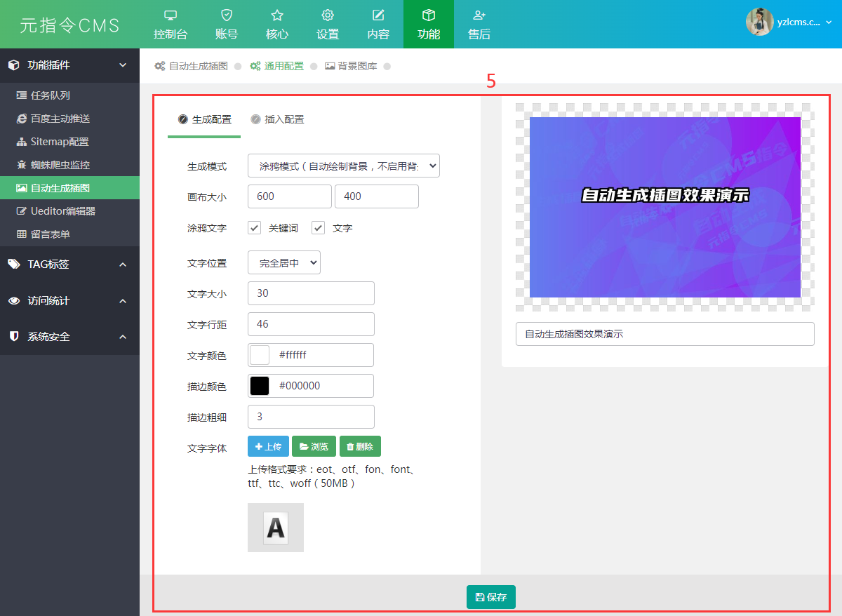This screenshot has width=842, height=616.
Task: Click the 售后 user-plus icon
Action: [479, 15]
